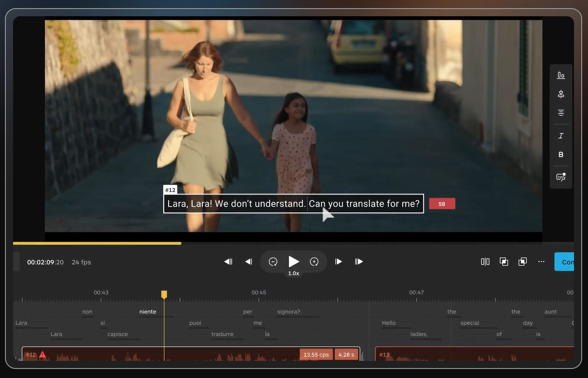Click the duplicate subtitle icon
The image size is (588, 378).
pos(522,261)
